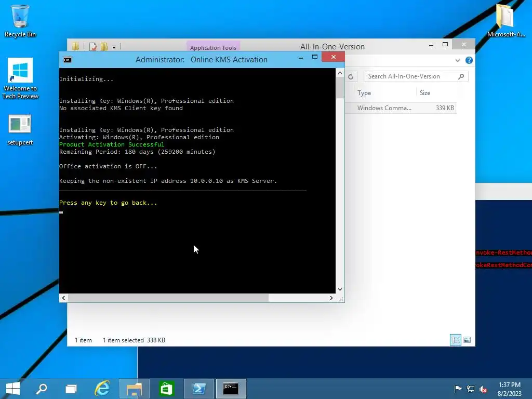Click the muted volume tray icon
Screen dimensions: 532x399
[x=483, y=389]
